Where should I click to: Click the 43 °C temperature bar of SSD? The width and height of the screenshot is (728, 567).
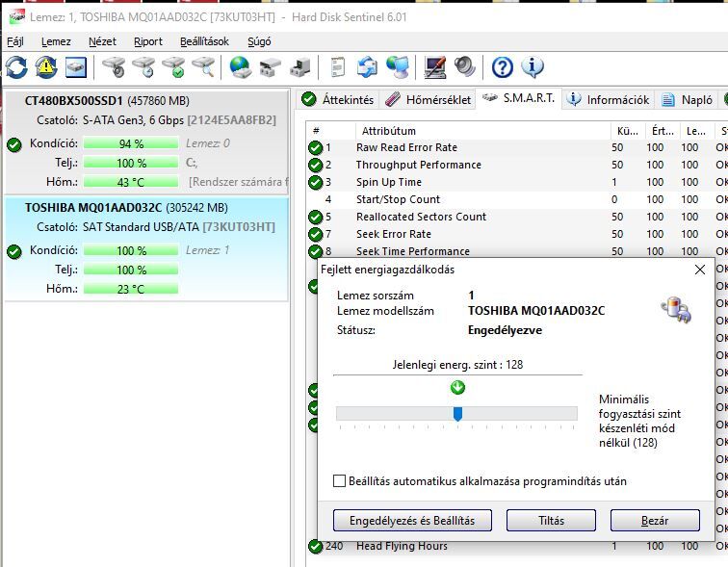click(131, 182)
